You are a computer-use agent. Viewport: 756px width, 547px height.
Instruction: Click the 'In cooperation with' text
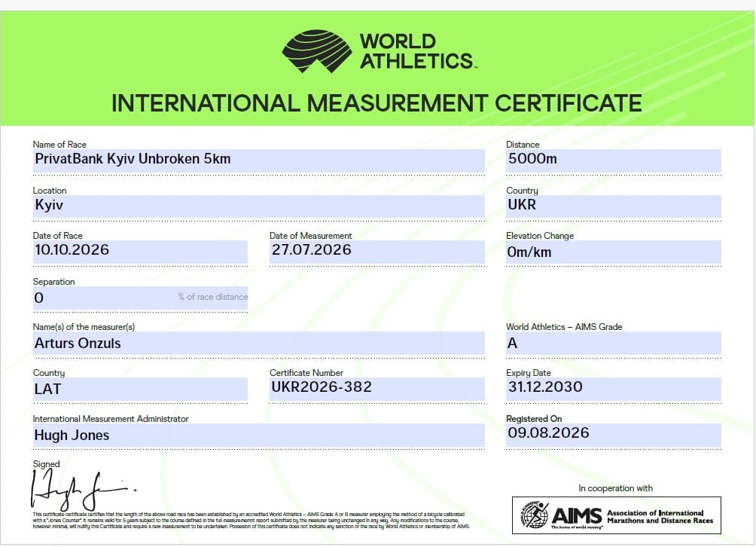(x=615, y=488)
